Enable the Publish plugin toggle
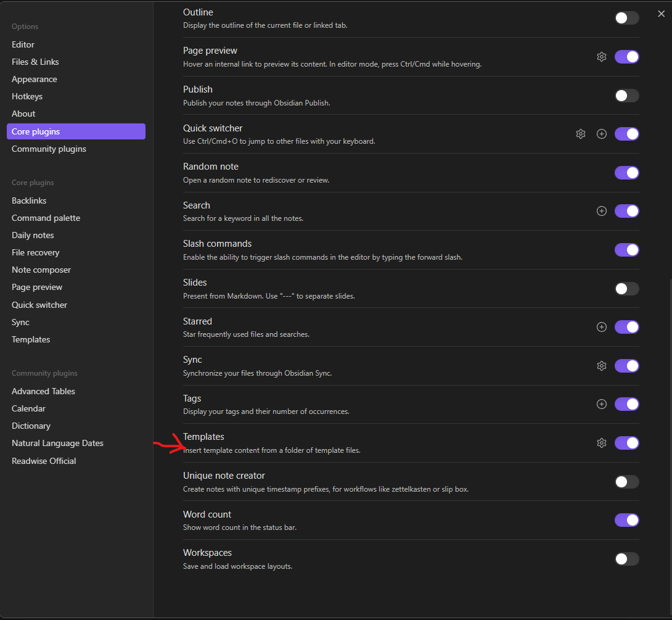 (x=626, y=96)
